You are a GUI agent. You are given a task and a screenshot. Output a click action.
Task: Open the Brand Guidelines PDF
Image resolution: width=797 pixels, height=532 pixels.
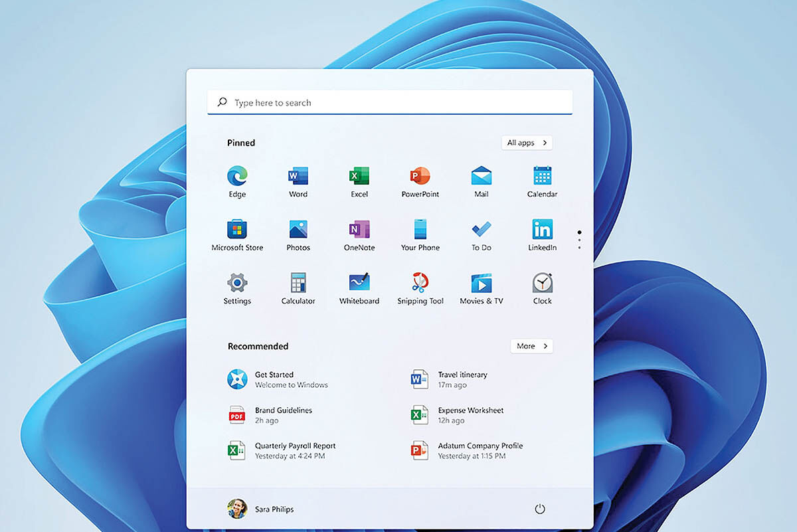point(270,415)
